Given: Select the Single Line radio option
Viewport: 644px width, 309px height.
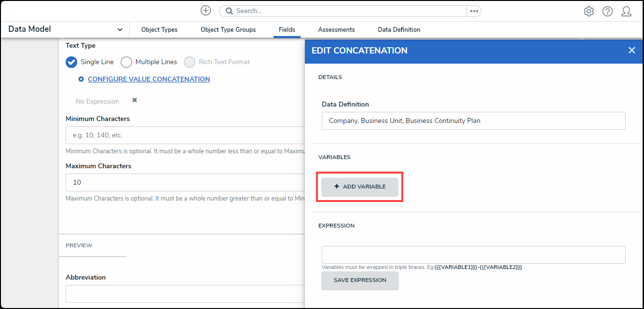Looking at the screenshot, I should tap(71, 62).
